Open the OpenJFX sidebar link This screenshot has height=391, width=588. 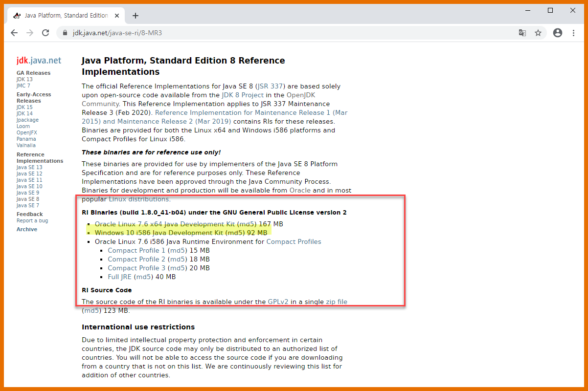click(x=27, y=132)
